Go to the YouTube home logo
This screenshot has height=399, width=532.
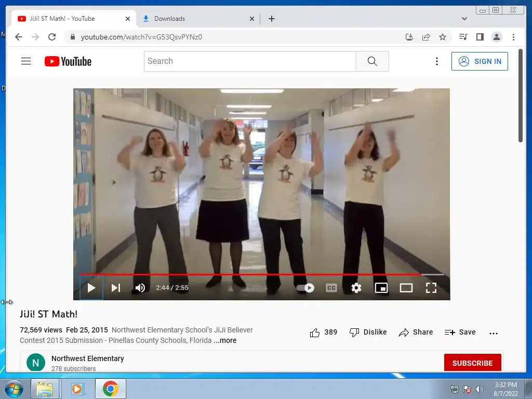click(68, 61)
